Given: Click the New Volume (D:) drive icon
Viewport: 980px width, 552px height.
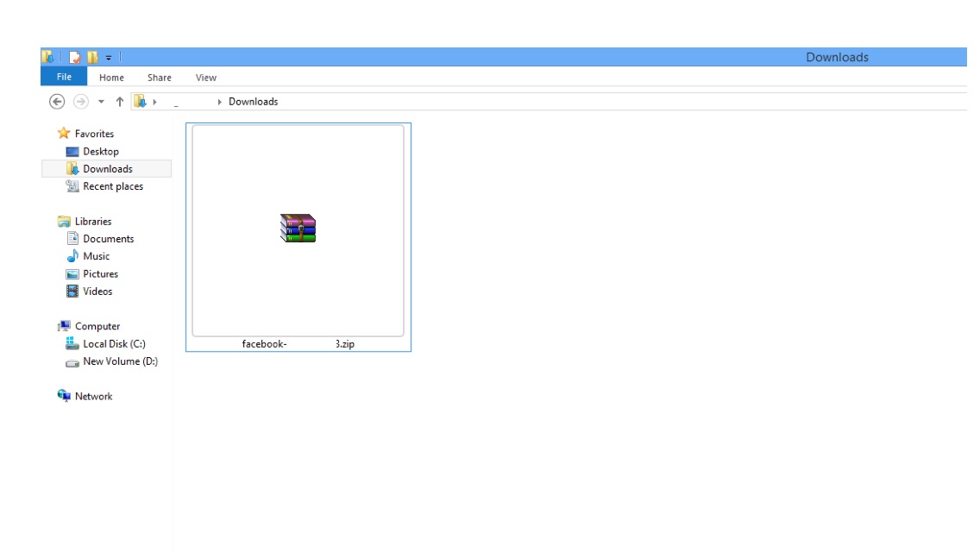Looking at the screenshot, I should pyautogui.click(x=72, y=362).
